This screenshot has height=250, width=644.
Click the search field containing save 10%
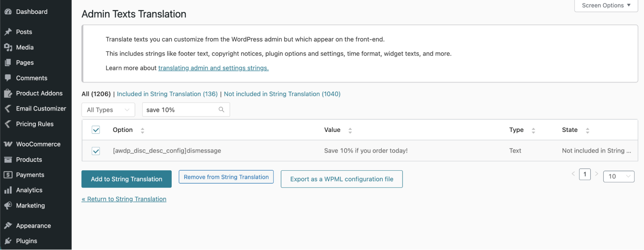(180, 110)
